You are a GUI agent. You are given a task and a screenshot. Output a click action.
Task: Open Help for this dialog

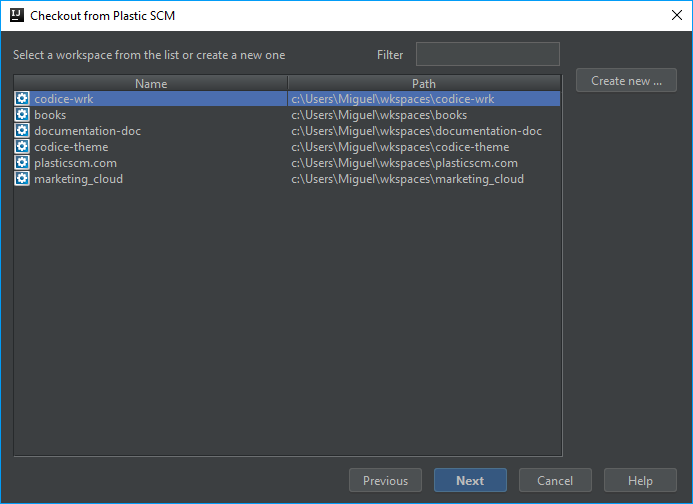(x=640, y=480)
